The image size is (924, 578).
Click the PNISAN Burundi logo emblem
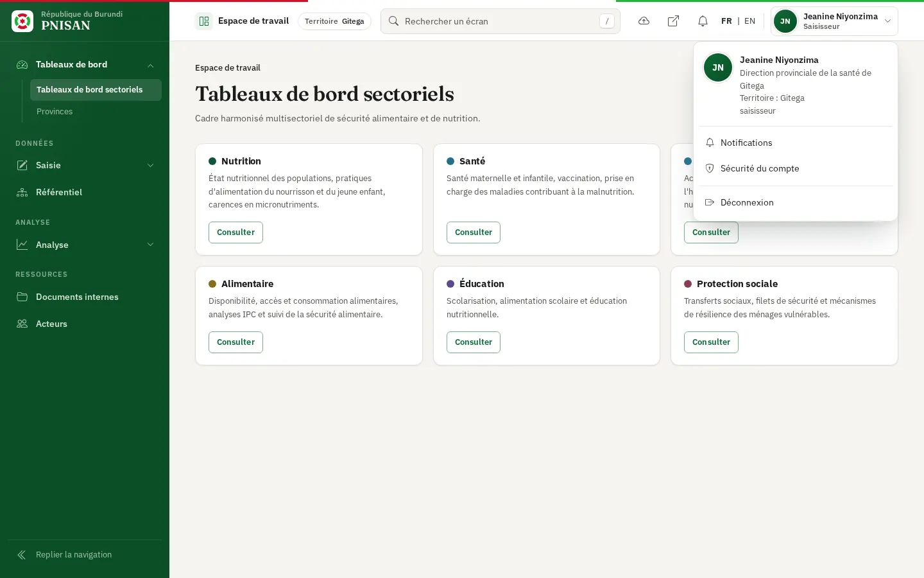pyautogui.click(x=22, y=21)
